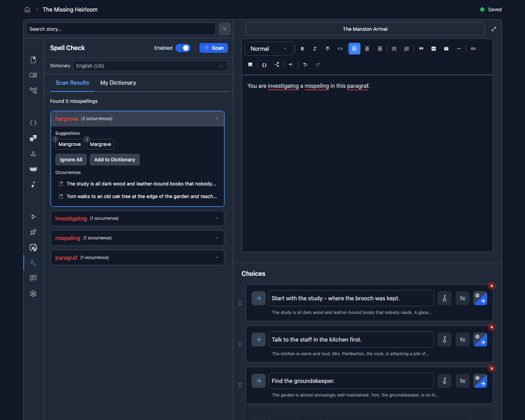Disable the Spell Check Enabled switch
Screen dimensions: 525x420
point(183,48)
